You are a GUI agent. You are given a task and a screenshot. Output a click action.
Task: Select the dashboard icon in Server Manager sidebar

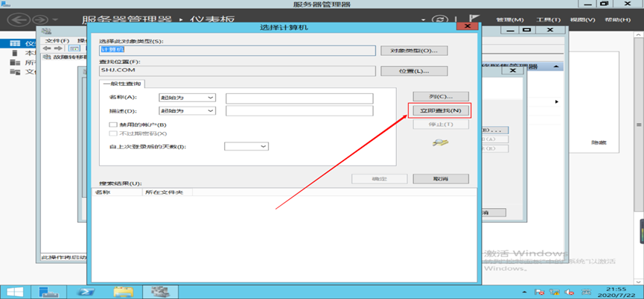coord(15,43)
